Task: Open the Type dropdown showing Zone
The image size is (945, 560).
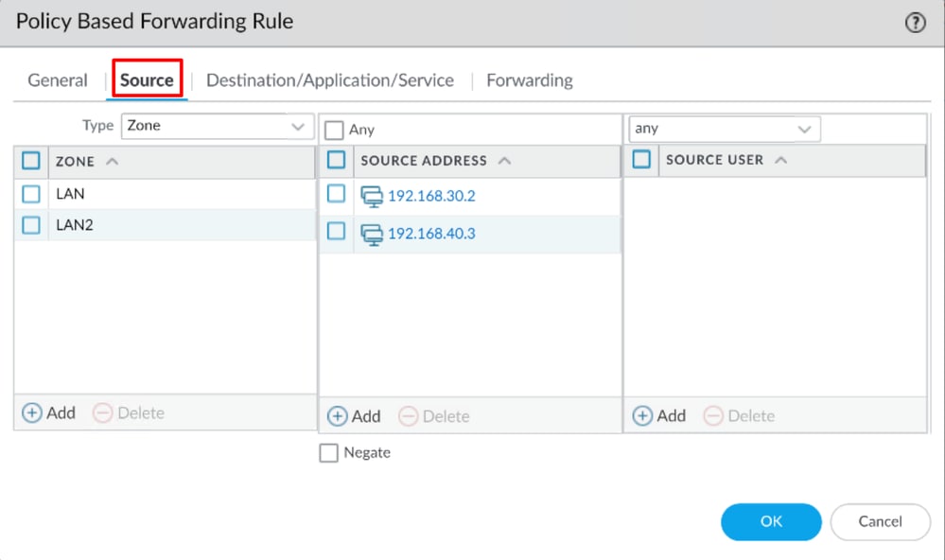Action: tap(218, 126)
